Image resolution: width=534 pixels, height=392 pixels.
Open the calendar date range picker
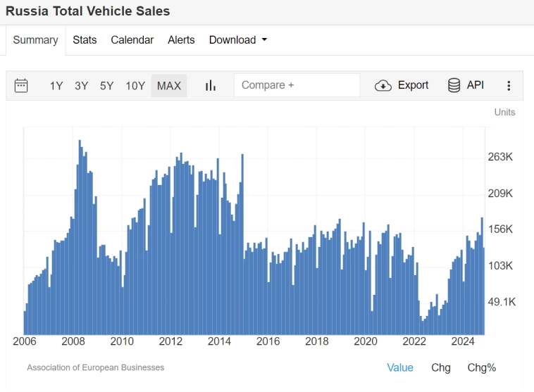point(21,85)
